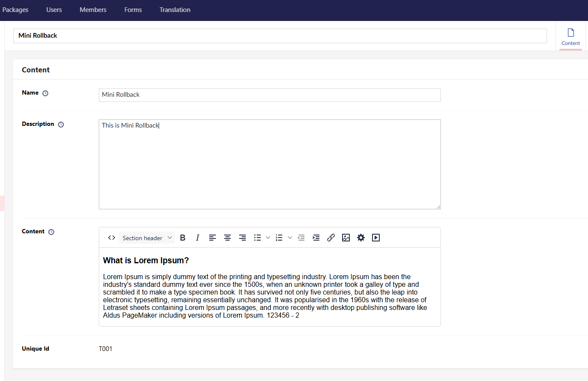Apply a bulleted list
The height and width of the screenshot is (381, 588).
pyautogui.click(x=257, y=238)
